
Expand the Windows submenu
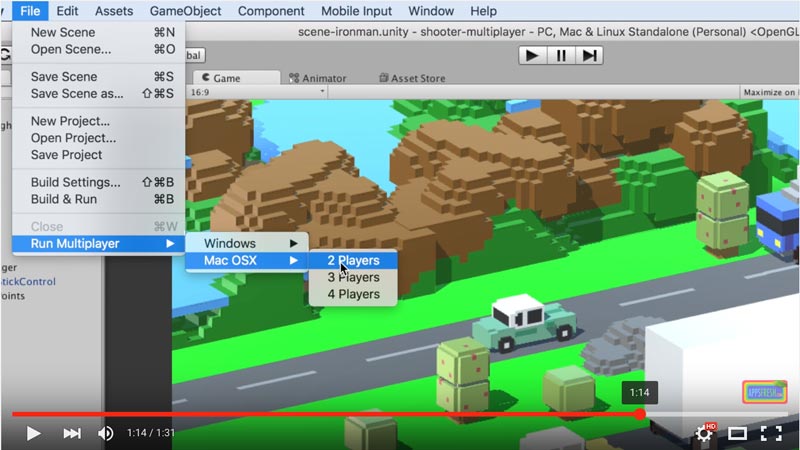247,243
